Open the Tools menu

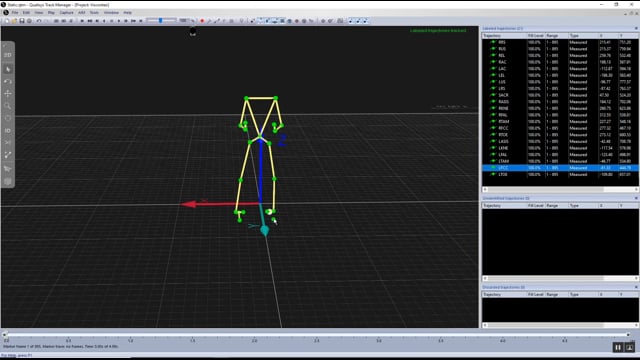tap(94, 13)
